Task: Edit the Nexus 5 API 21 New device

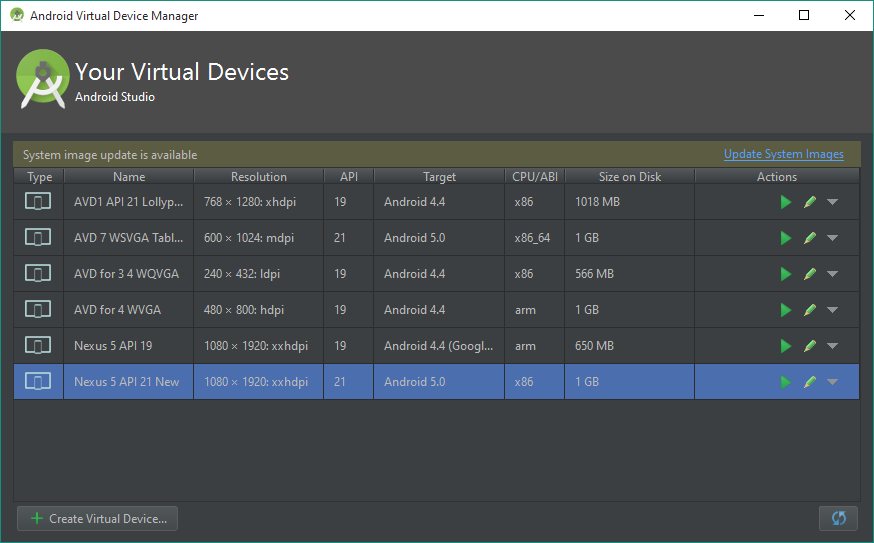Action: point(810,382)
